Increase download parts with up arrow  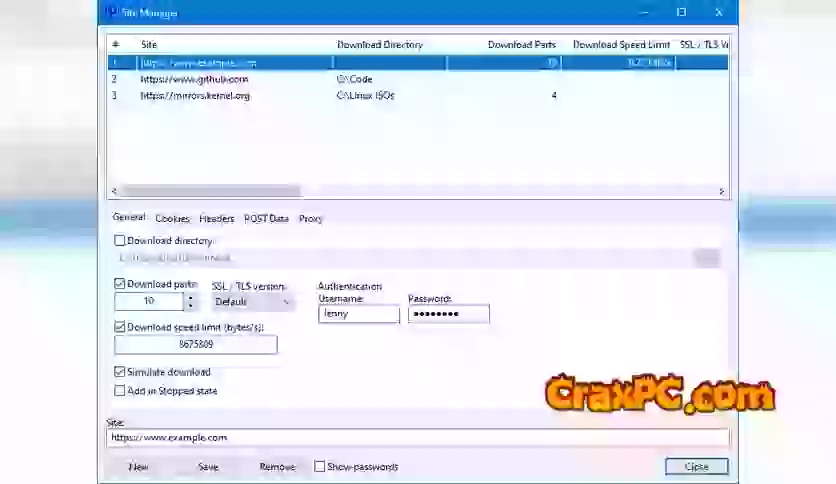[190, 297]
